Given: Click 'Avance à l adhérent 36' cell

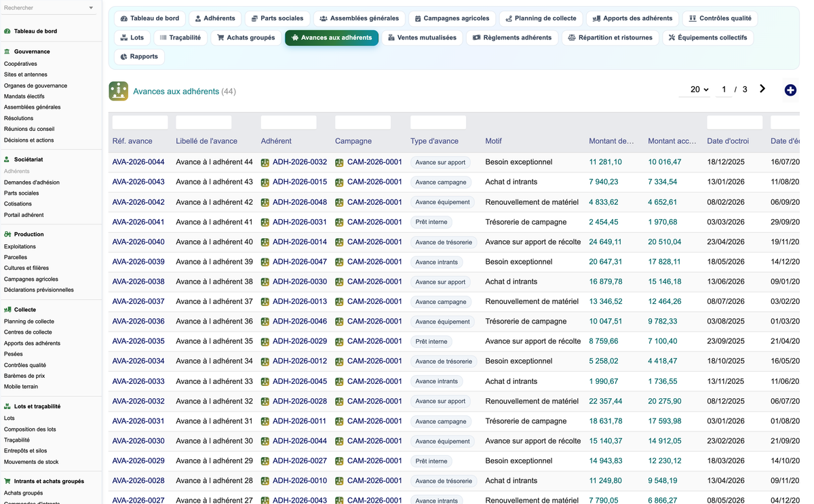Looking at the screenshot, I should coord(214,322).
